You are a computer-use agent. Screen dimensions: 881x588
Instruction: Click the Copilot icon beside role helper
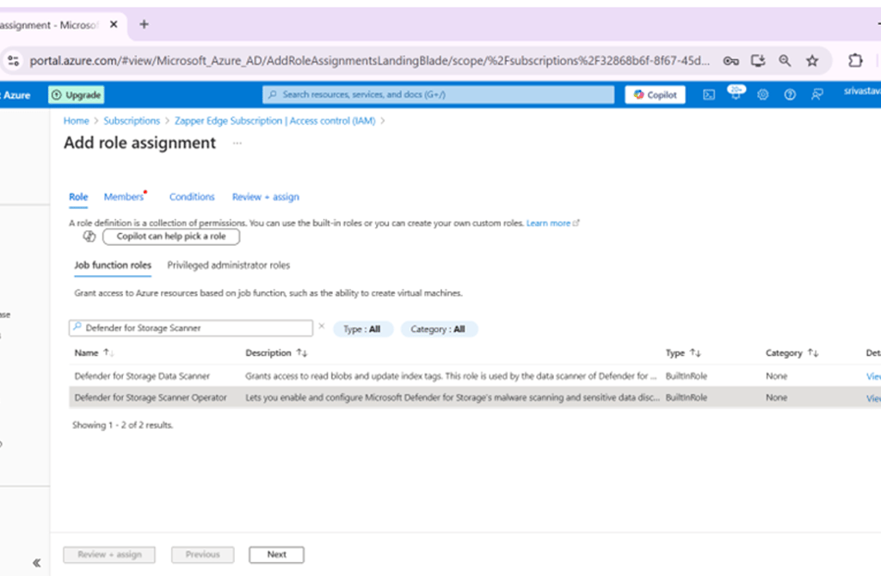(x=89, y=236)
